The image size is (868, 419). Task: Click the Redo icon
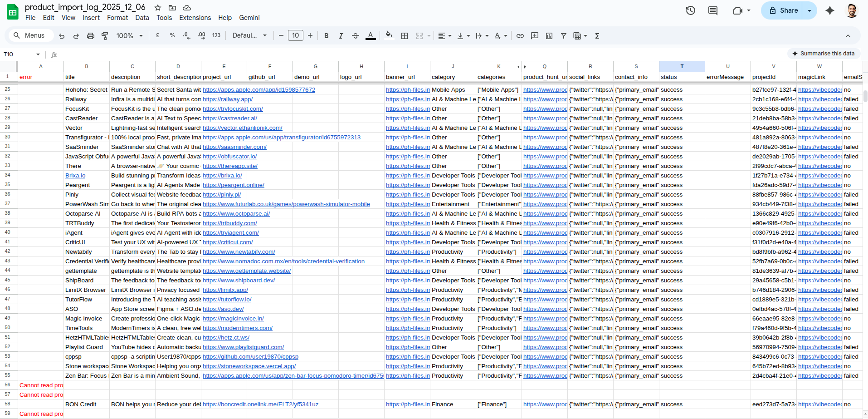(x=76, y=36)
